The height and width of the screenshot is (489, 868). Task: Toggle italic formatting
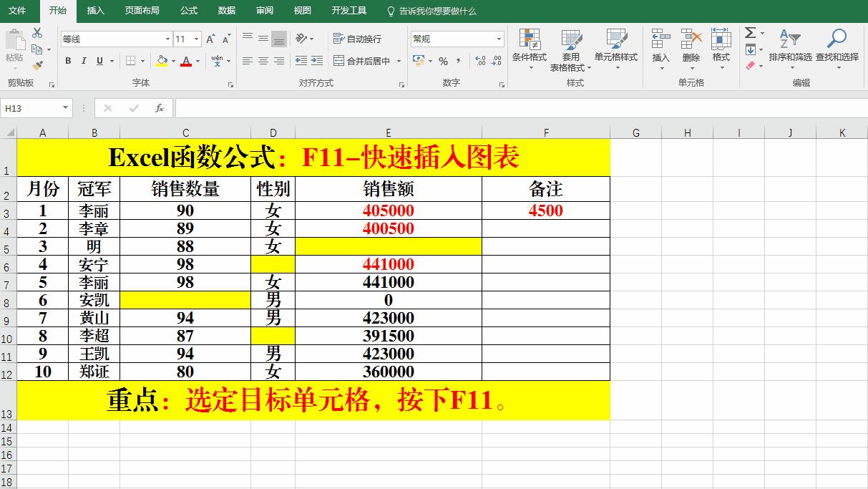(x=83, y=61)
